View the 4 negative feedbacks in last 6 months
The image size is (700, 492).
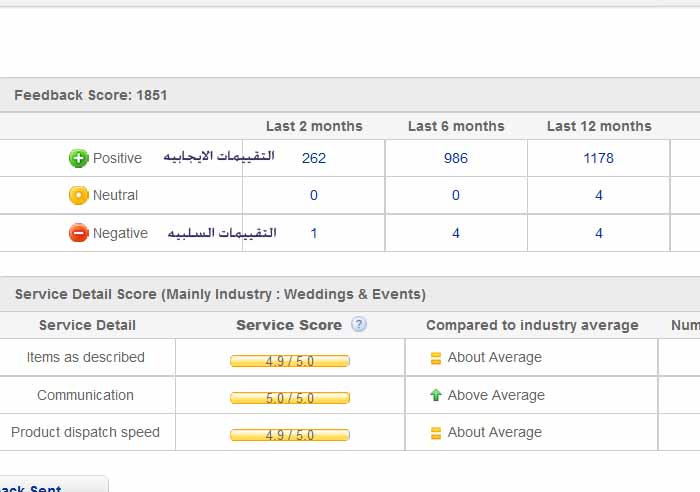pyautogui.click(x=456, y=233)
